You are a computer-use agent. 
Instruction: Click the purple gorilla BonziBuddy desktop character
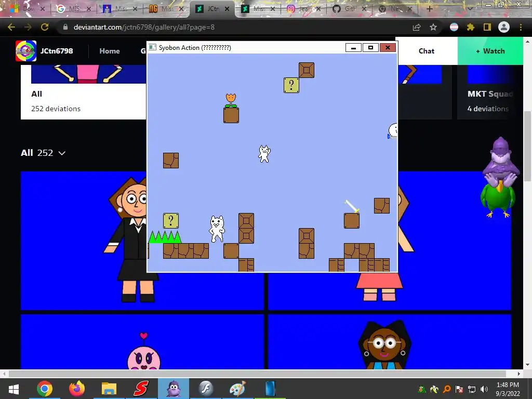(501, 161)
